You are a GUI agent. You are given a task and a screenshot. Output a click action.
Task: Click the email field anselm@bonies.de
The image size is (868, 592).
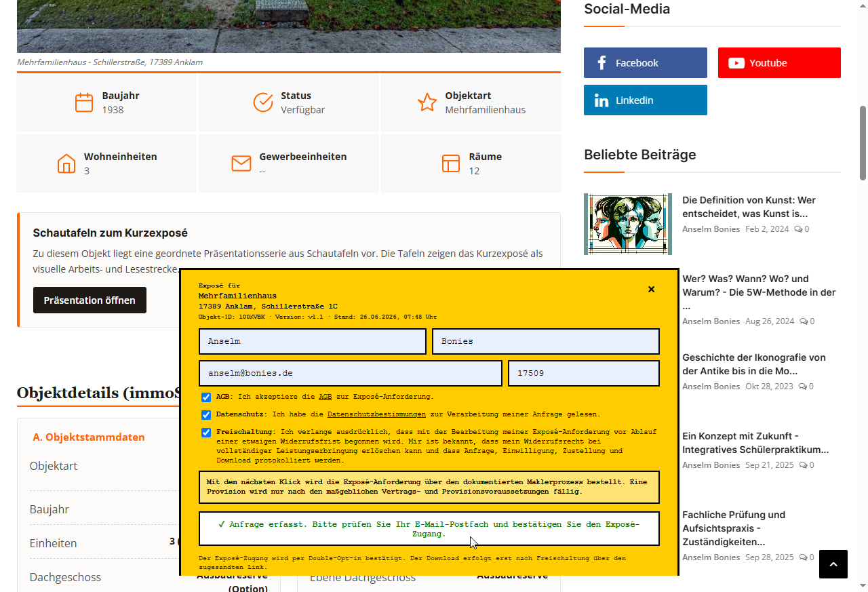[x=351, y=373]
